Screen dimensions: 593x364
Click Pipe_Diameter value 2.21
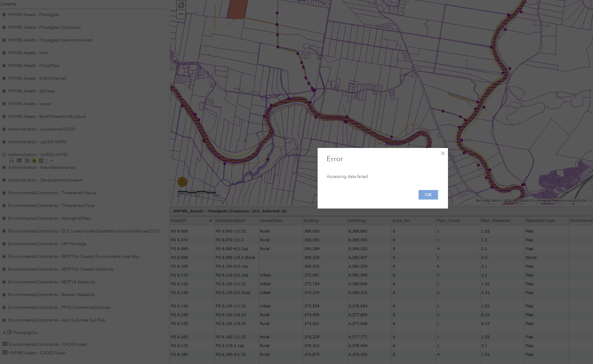(x=485, y=293)
